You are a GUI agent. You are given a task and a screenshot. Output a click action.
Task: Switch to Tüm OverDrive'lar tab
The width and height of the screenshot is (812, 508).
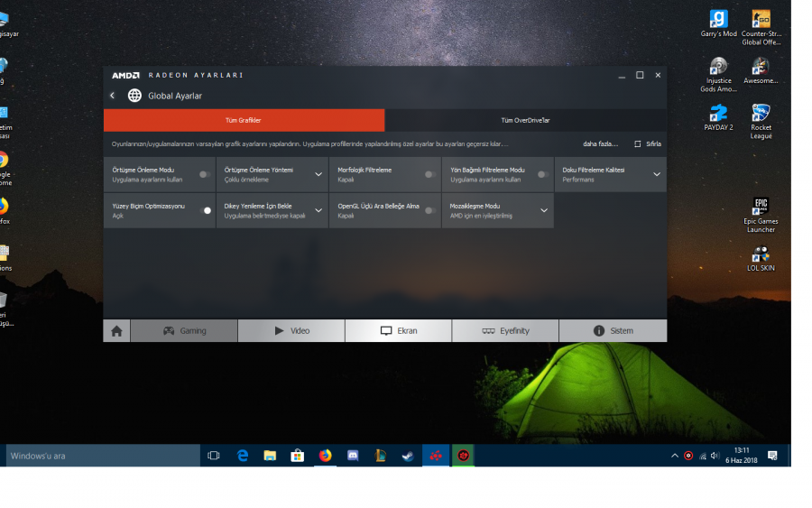[x=526, y=120]
